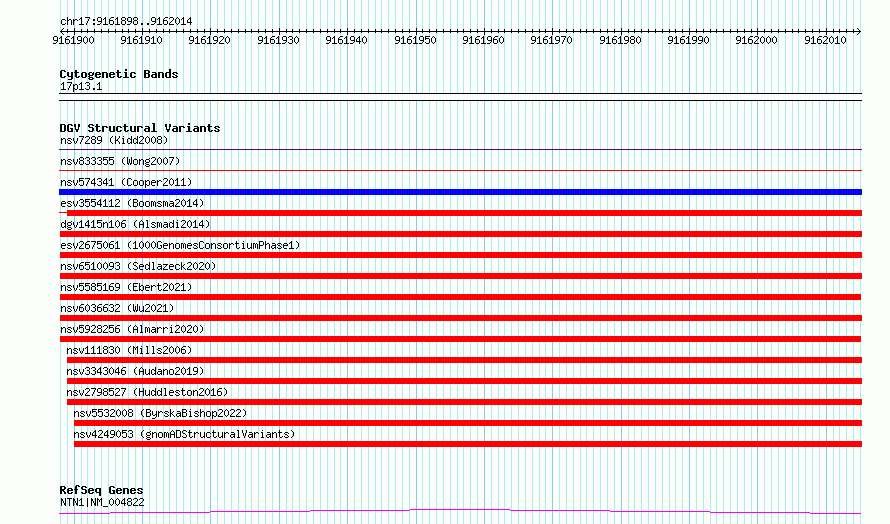Click the red bar under nsv6510093
This screenshot has width=890, height=524.
coord(460,276)
